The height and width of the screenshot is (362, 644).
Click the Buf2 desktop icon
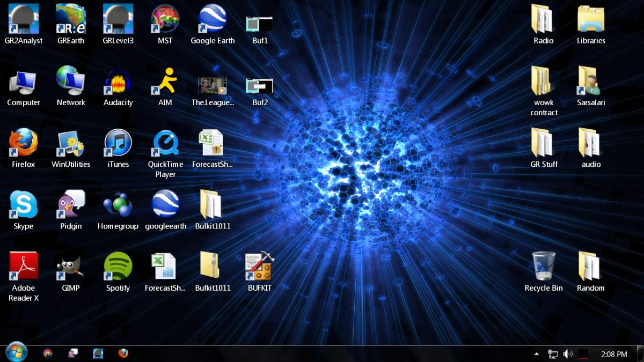(x=260, y=91)
